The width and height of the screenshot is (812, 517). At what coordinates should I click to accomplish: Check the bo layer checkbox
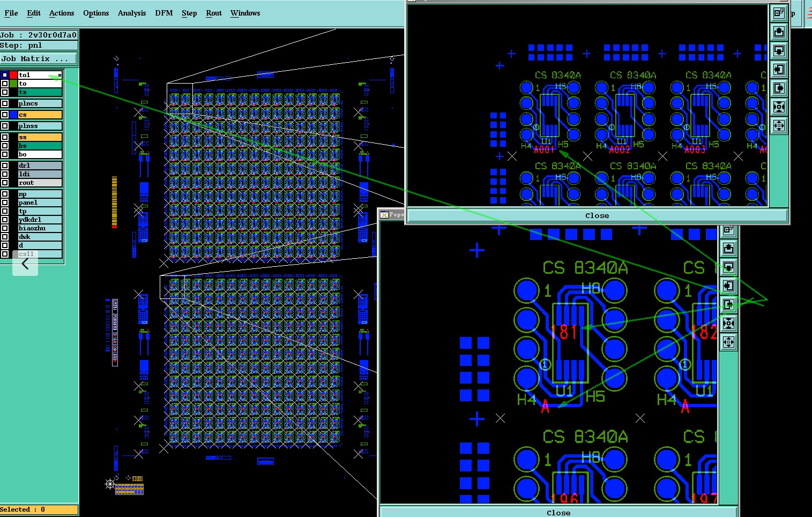[x=5, y=154]
